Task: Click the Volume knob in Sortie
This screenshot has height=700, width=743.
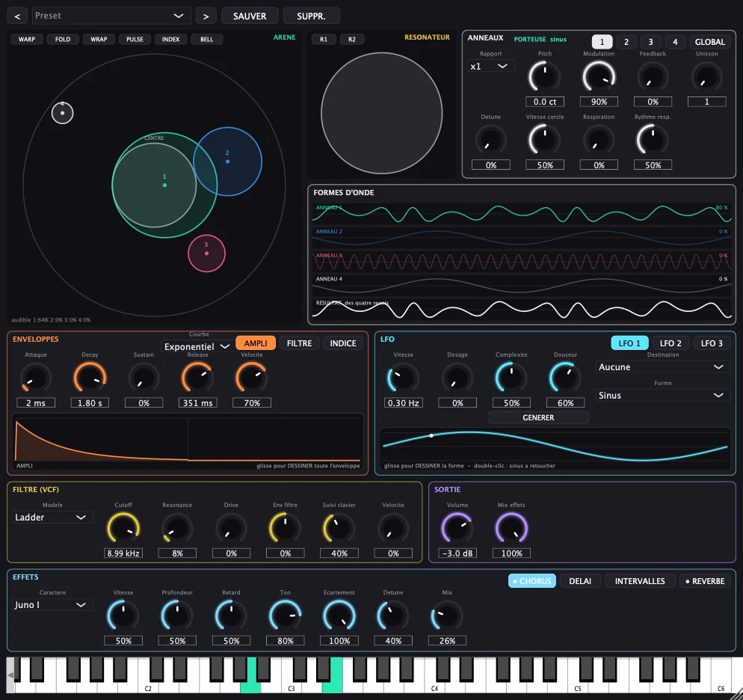Action: pos(457,529)
